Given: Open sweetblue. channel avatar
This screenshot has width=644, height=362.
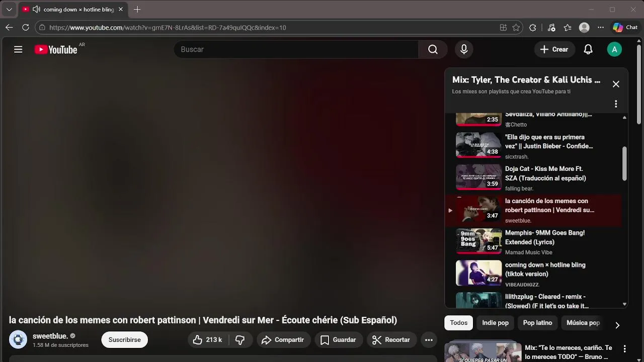Looking at the screenshot, I should tap(18, 340).
